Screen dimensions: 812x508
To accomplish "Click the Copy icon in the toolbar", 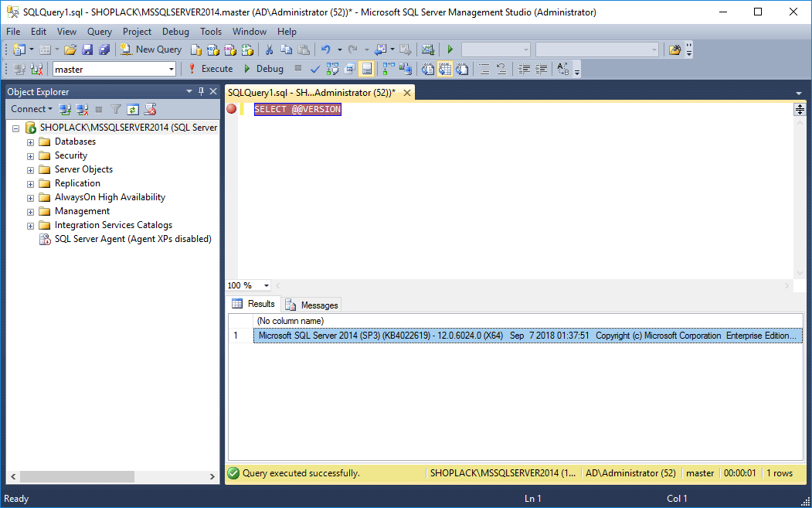I will (x=287, y=49).
